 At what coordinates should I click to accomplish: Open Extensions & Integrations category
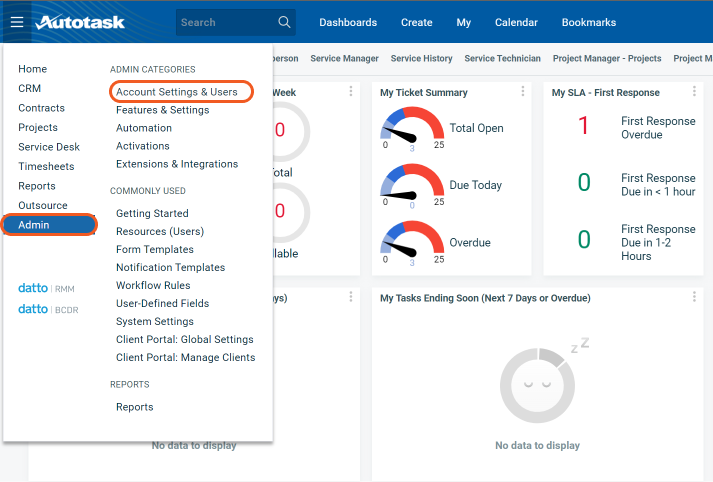point(177,164)
